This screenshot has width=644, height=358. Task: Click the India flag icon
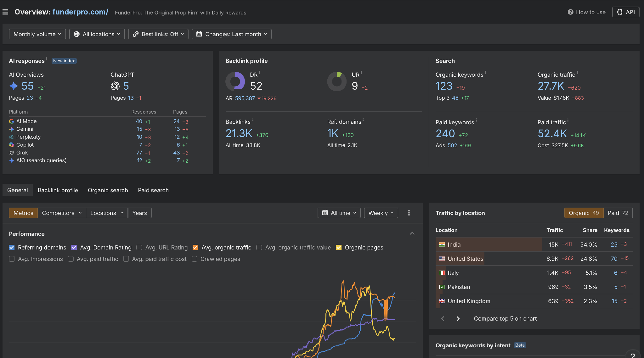[442, 245]
